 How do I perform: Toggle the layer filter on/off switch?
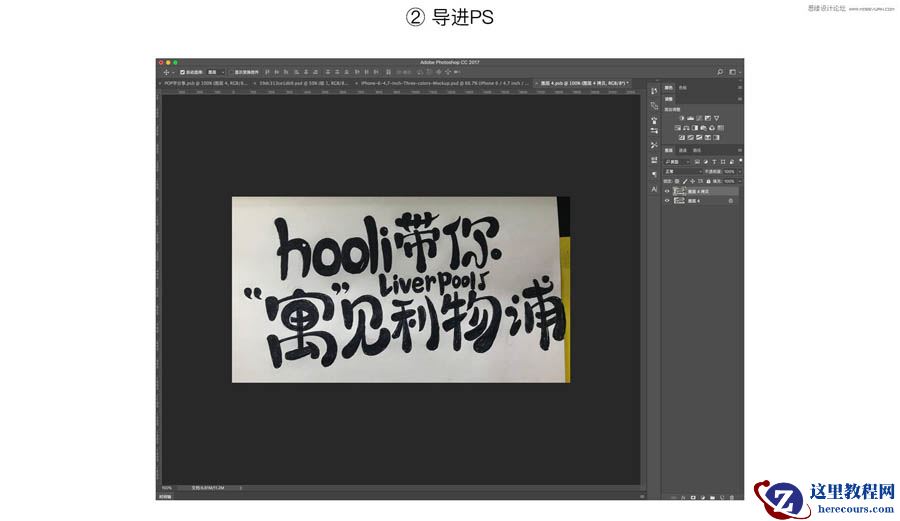(x=741, y=161)
